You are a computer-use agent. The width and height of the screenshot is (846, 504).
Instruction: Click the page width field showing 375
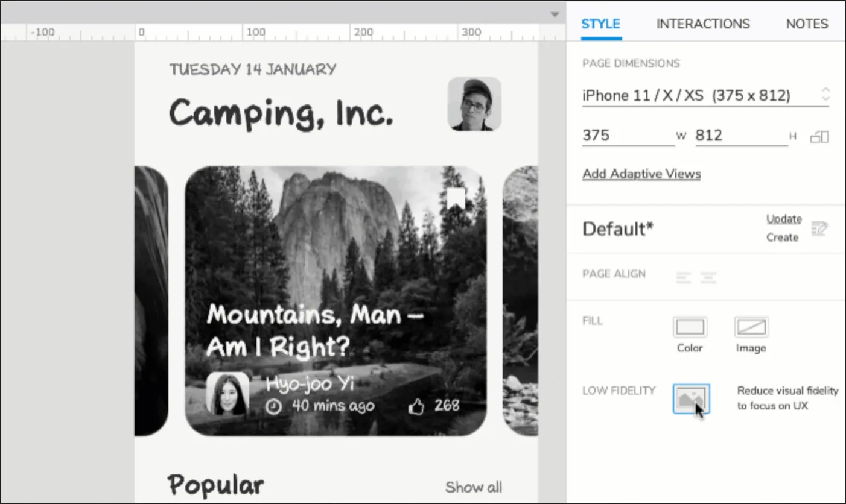pyautogui.click(x=628, y=136)
